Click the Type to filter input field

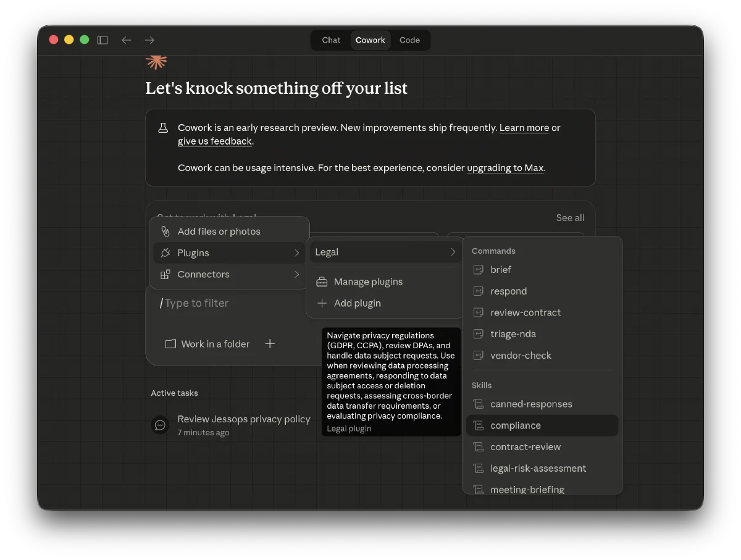tap(228, 303)
